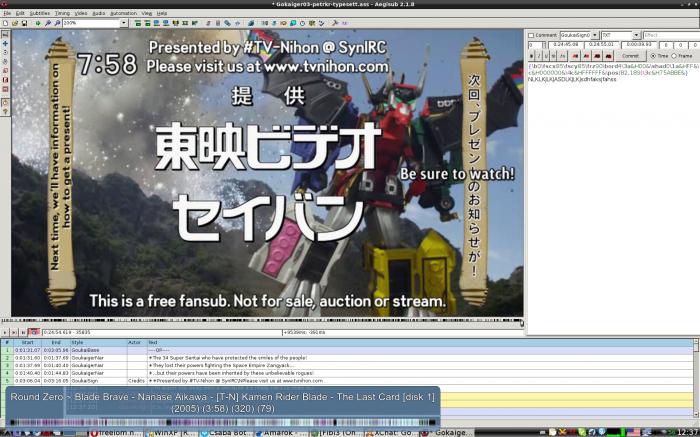Screen dimensions: 700x437
Task: Click the Jump Video to End icon
Action: (x=147, y=23)
